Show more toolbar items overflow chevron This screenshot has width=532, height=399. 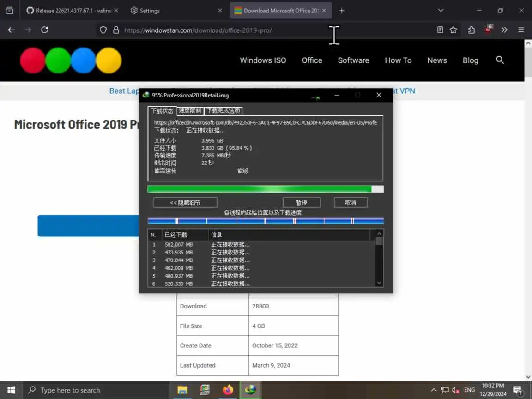coord(504,30)
